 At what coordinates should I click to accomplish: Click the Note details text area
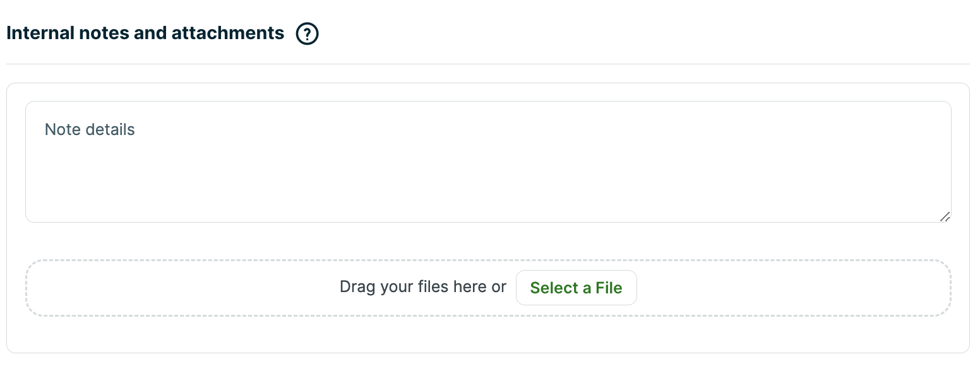(487, 162)
